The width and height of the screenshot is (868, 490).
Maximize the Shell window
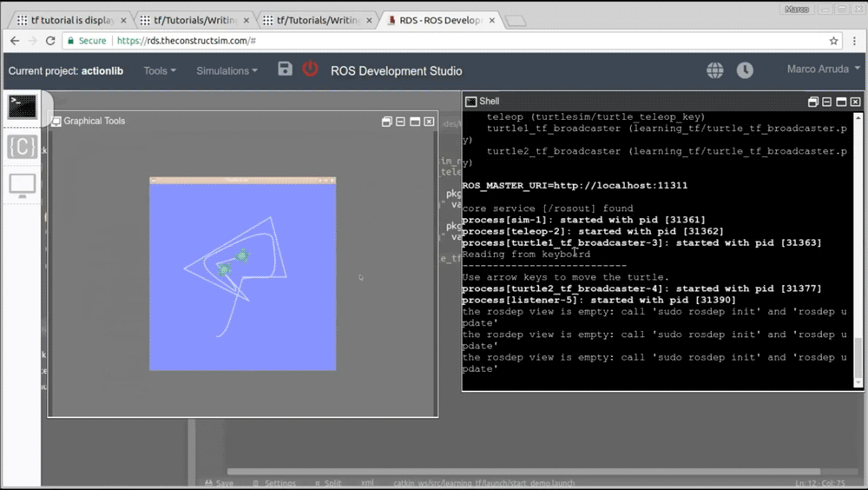841,102
